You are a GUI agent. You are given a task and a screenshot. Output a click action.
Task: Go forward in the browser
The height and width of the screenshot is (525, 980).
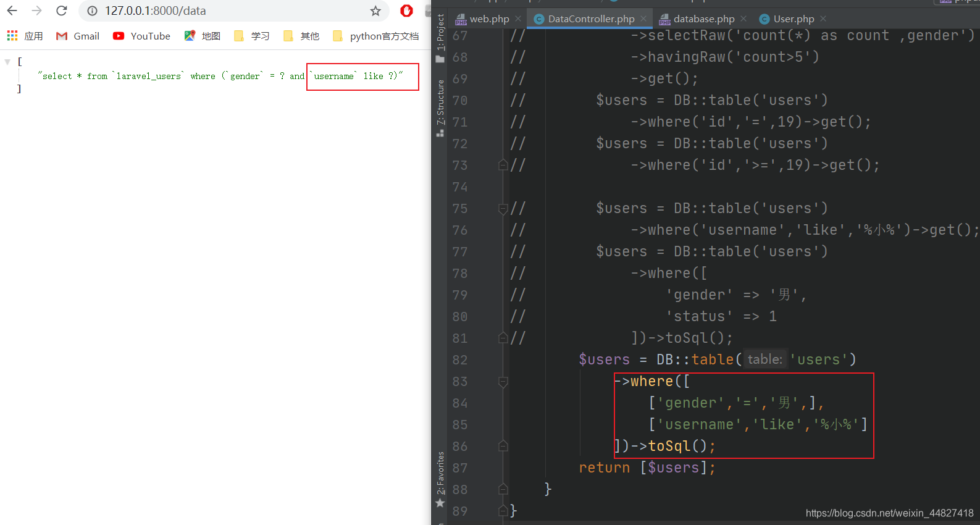tap(36, 10)
